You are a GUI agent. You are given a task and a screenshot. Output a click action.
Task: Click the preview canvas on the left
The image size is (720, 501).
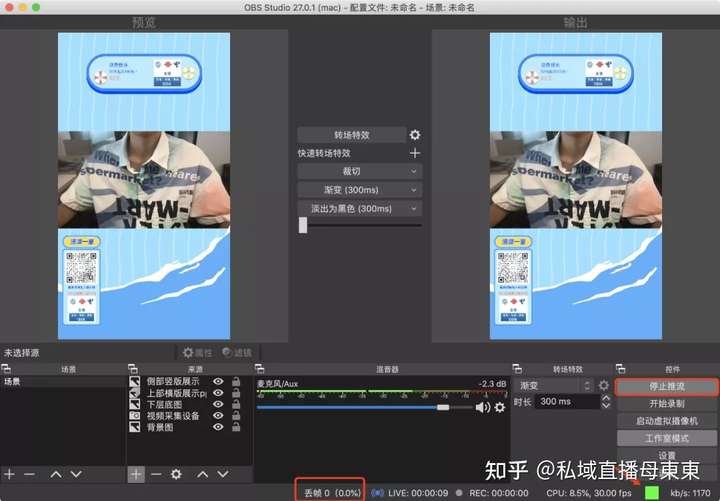tap(144, 186)
